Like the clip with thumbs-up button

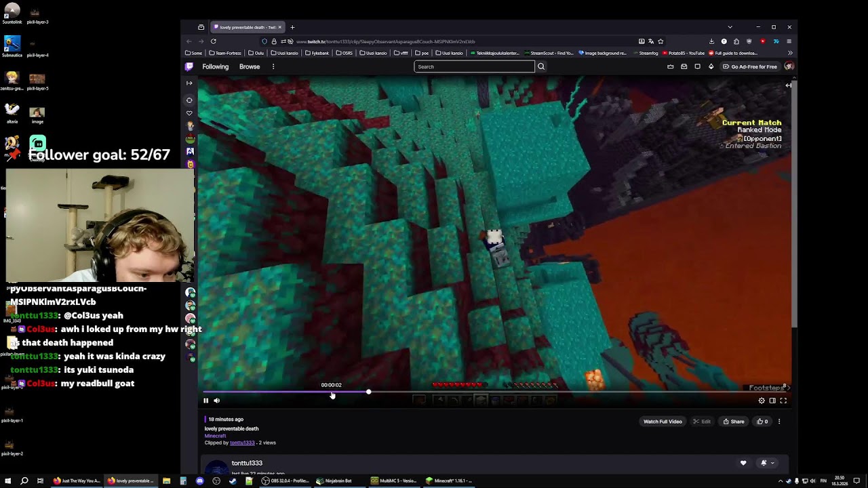pyautogui.click(x=763, y=422)
